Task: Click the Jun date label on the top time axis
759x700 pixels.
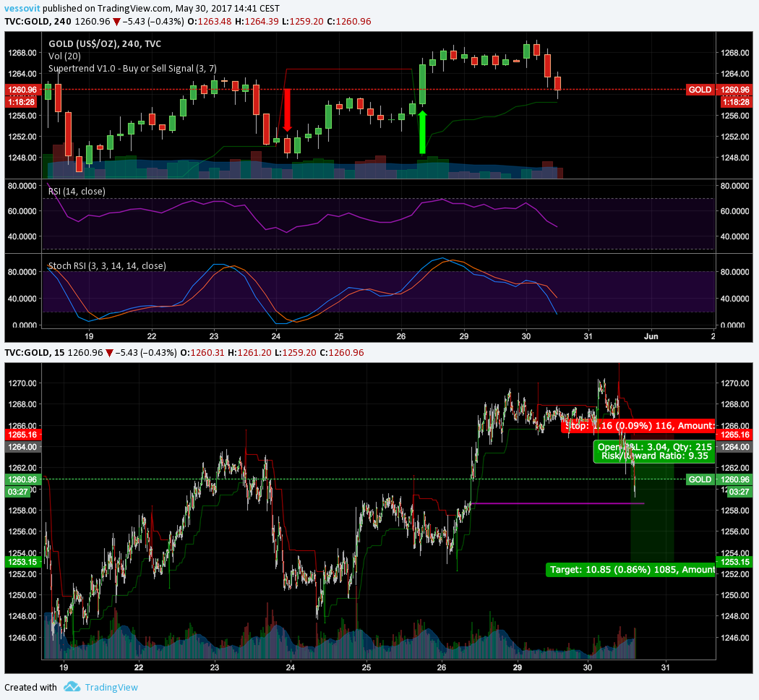Action: (x=651, y=336)
